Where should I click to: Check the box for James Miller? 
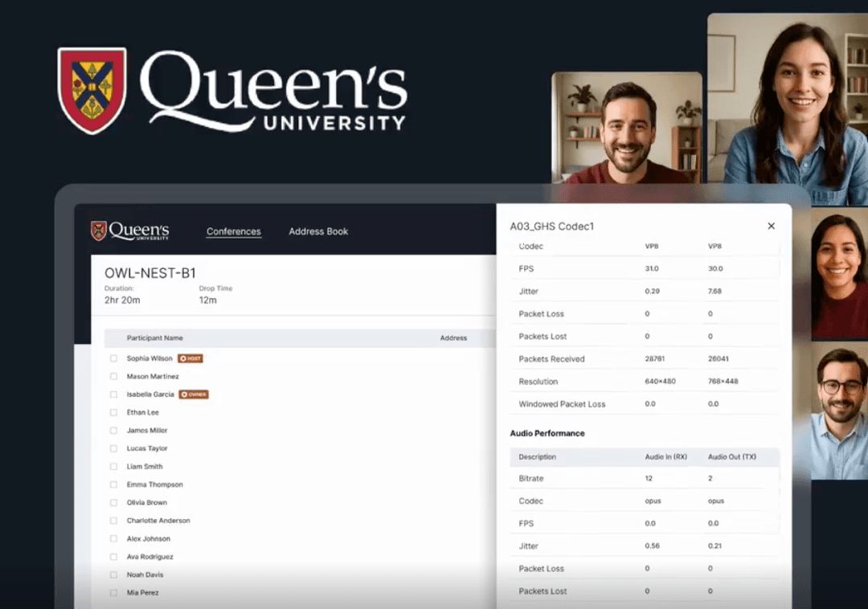(x=113, y=431)
